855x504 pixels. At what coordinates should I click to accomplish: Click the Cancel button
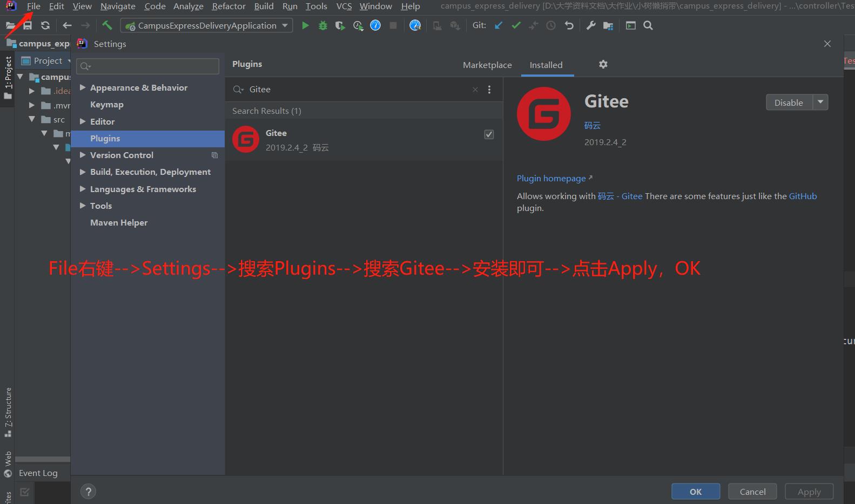[752, 492]
